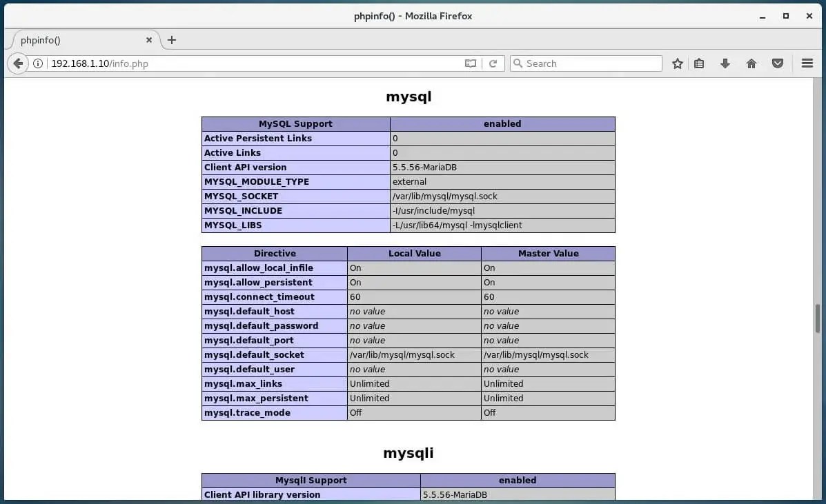Close the phpinfo() tab
The width and height of the screenshot is (826, 504).
(149, 40)
